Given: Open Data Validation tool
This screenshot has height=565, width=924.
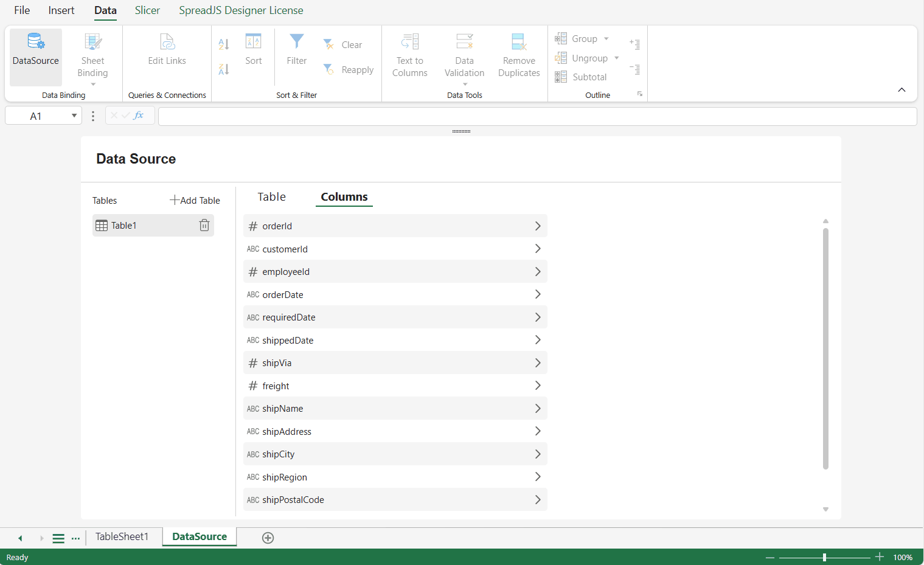Looking at the screenshot, I should coord(465,57).
